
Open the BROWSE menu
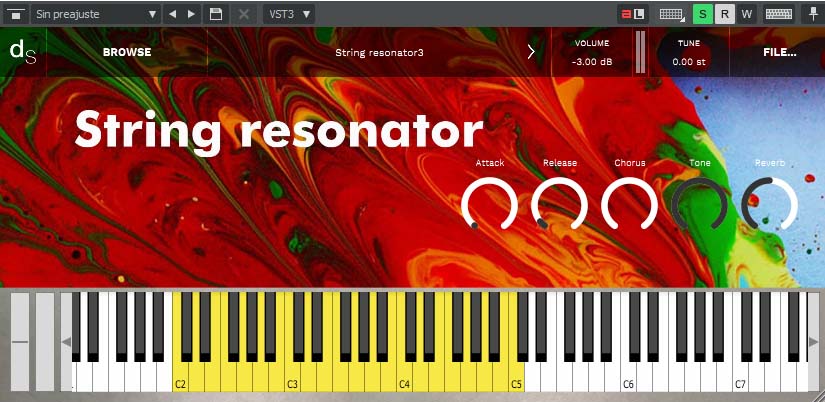tap(127, 52)
